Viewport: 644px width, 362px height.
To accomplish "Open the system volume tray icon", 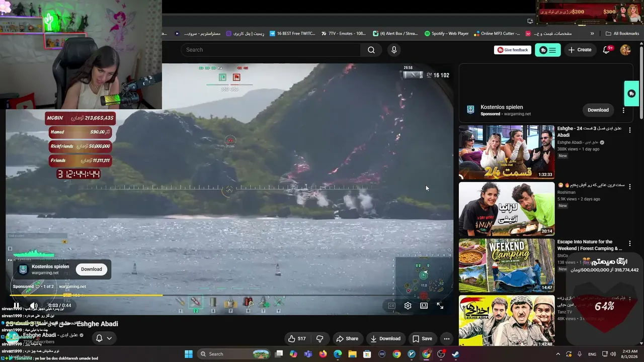I will (614, 354).
